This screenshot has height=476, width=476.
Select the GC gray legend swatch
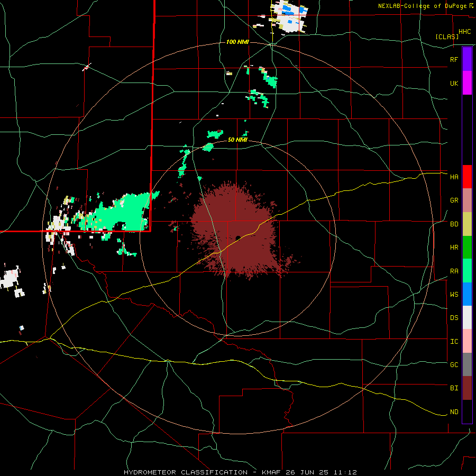pyautogui.click(x=467, y=364)
